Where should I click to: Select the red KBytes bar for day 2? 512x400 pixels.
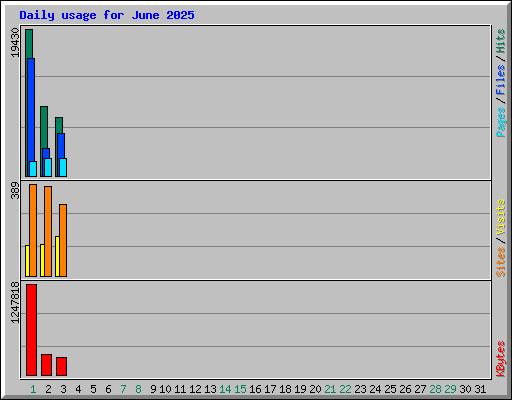pos(46,365)
